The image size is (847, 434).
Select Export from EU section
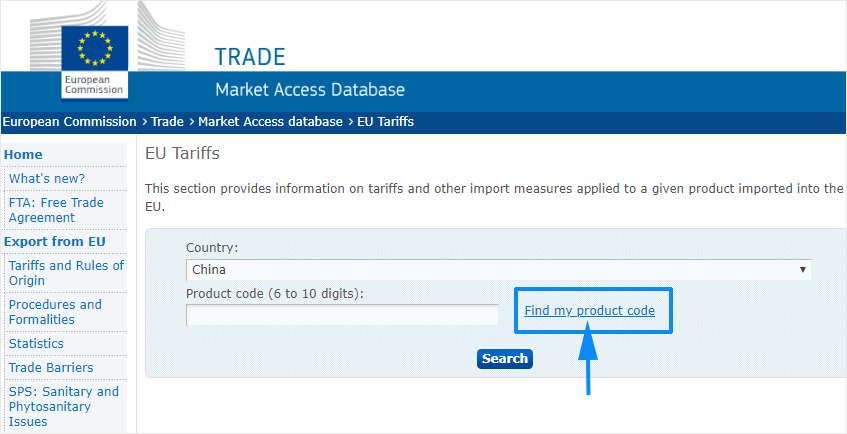point(55,242)
